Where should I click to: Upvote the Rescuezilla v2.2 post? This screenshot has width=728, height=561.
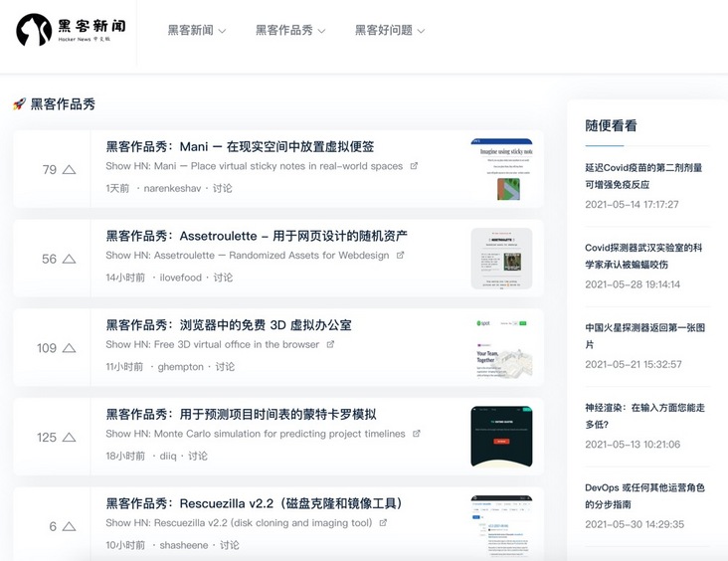[x=69, y=526]
